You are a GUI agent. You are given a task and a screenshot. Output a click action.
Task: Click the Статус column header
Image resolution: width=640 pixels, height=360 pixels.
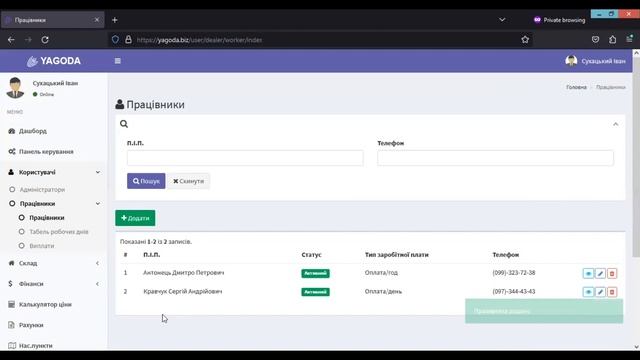pos(311,254)
